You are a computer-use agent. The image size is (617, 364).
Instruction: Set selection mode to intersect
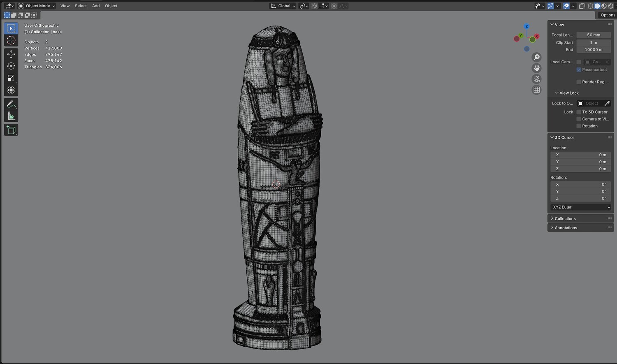(34, 15)
